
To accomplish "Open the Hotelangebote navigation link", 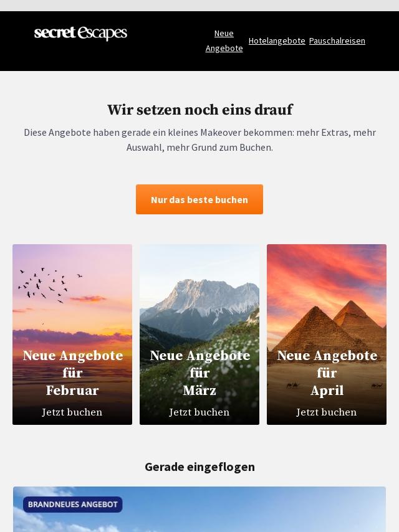I will (x=277, y=40).
